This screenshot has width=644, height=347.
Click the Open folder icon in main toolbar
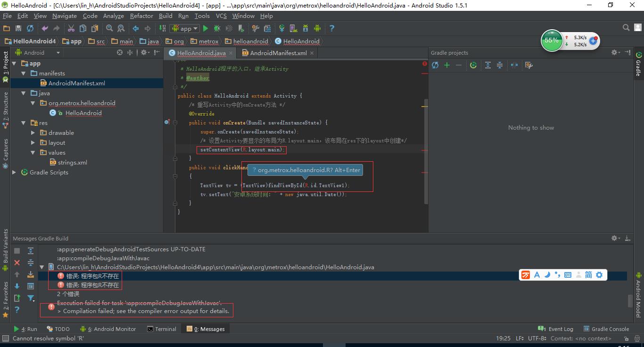(x=7, y=28)
